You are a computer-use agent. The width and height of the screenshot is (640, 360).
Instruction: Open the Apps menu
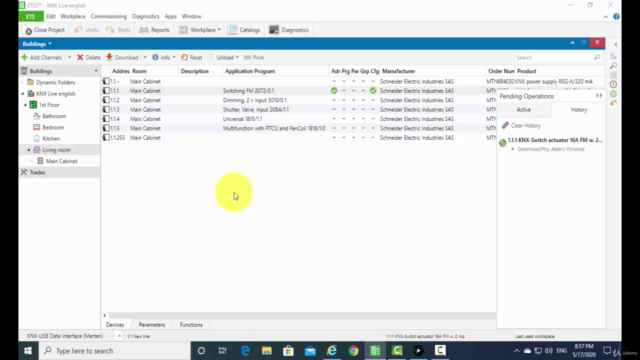171,16
